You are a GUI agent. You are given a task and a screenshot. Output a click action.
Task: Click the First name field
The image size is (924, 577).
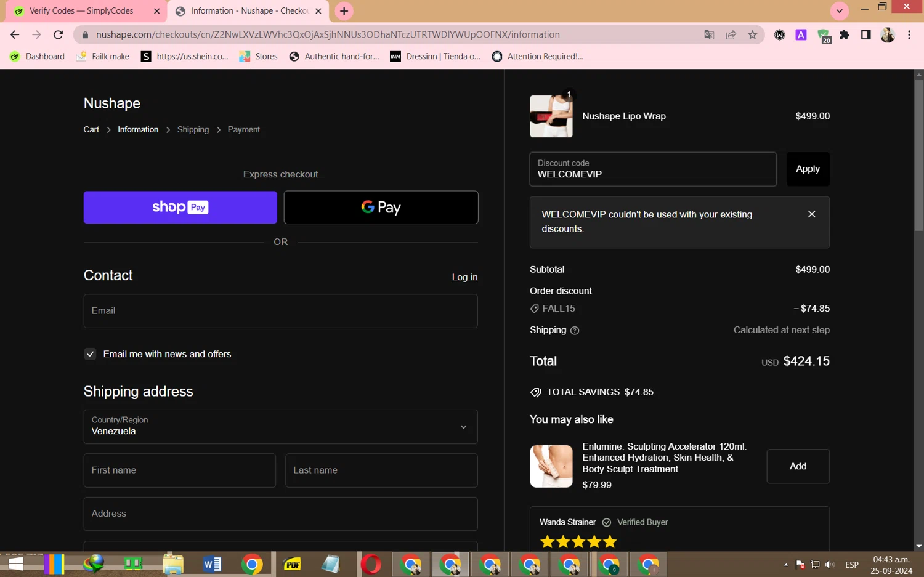(180, 470)
